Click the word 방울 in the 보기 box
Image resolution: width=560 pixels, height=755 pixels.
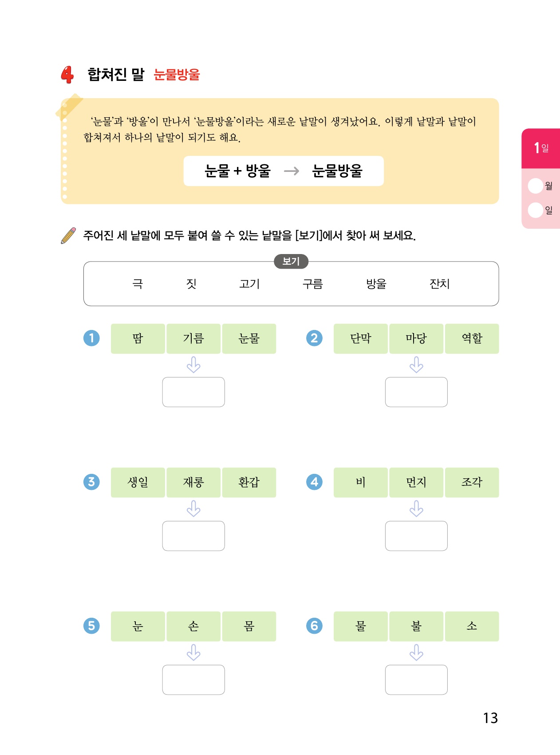click(x=376, y=284)
